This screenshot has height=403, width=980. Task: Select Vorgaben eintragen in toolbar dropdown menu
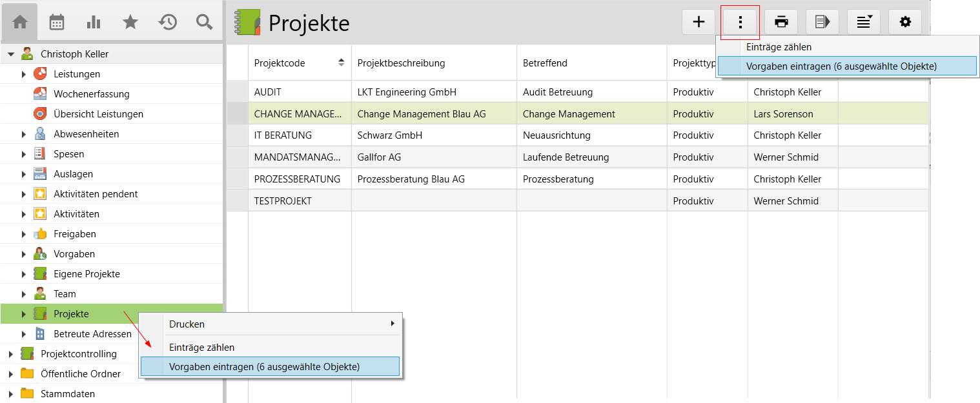841,66
